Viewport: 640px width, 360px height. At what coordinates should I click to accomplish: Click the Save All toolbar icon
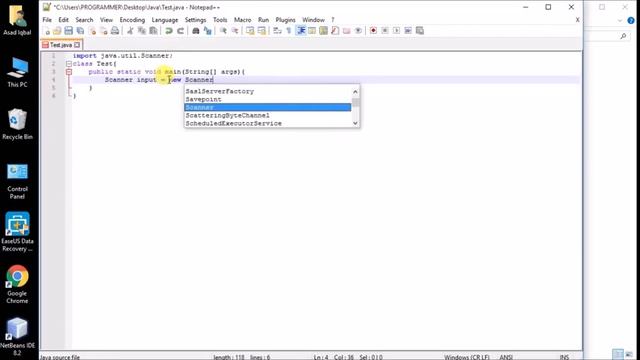80,31
